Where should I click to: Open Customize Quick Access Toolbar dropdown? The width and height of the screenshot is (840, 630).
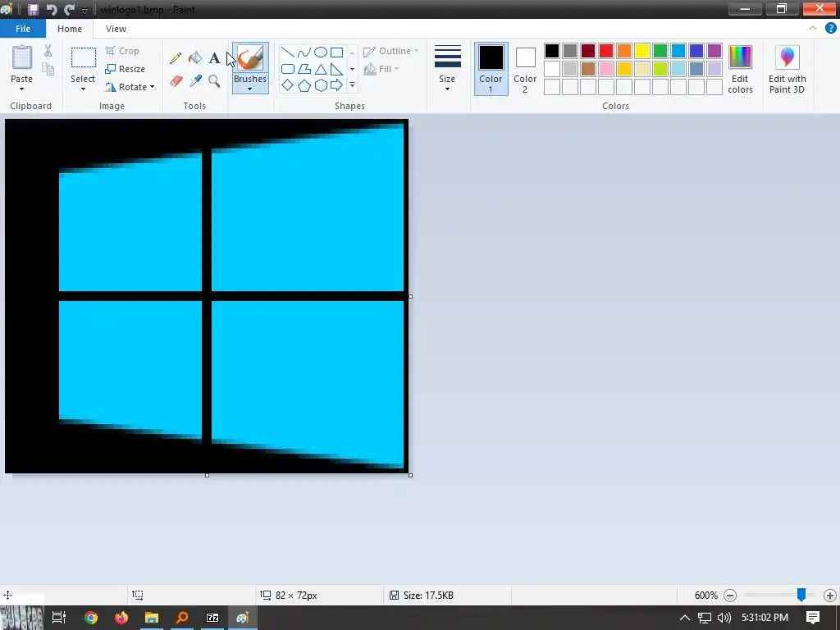click(84, 10)
